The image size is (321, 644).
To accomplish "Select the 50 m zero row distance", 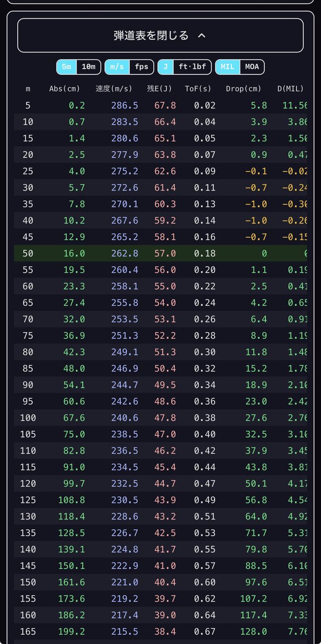I will 28,254.
